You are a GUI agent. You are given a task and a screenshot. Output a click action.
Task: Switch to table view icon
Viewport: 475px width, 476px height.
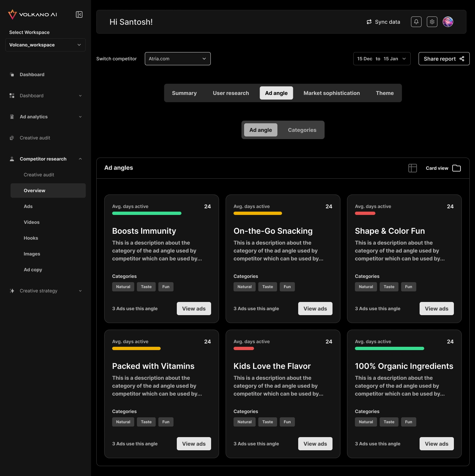[x=413, y=168]
